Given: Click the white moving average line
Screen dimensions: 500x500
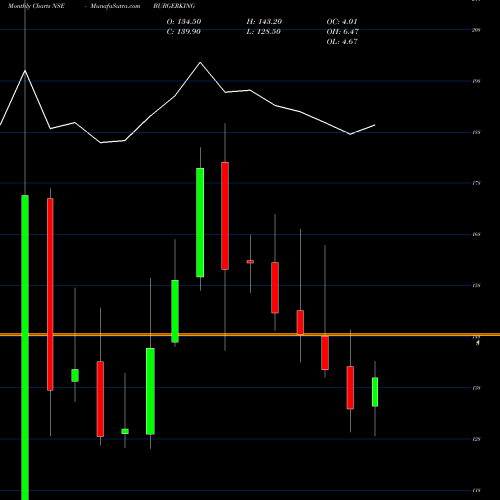Looking at the screenshot, I should (188, 103).
